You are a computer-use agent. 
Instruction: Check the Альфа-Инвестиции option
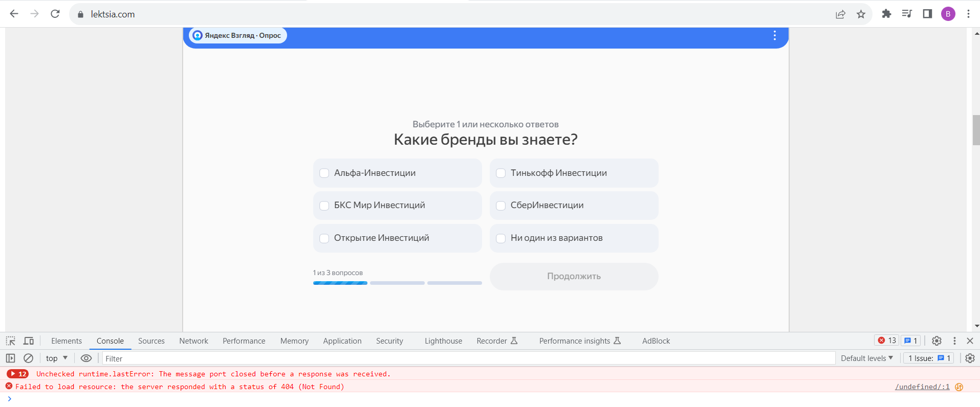324,173
